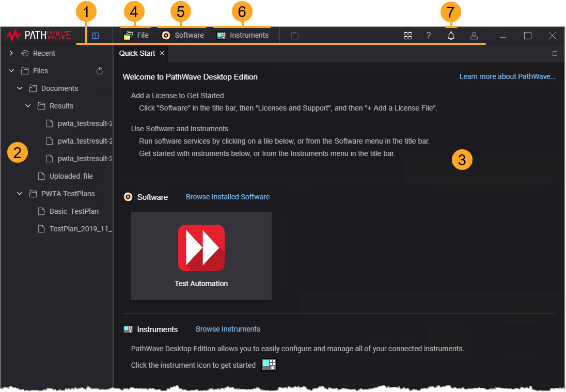566x392 pixels.
Task: Close the Quick Start tab
Action: 162,53
